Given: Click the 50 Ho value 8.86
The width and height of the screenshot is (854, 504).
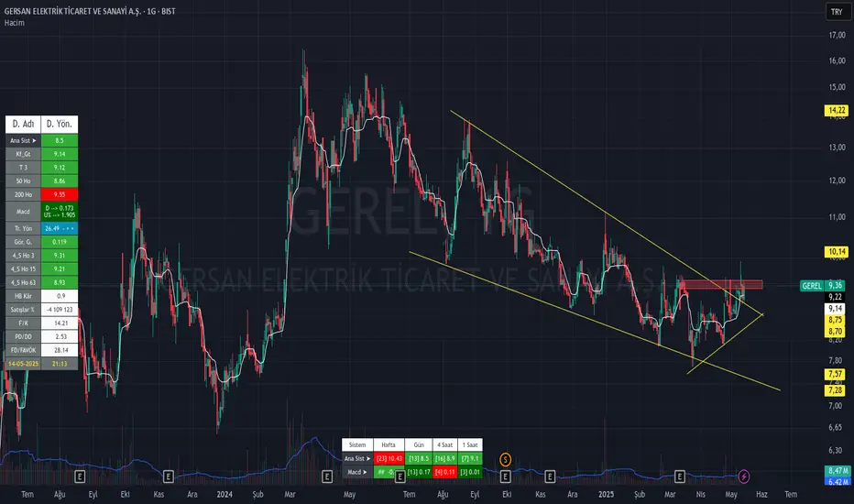Looking at the screenshot, I should 60,181.
